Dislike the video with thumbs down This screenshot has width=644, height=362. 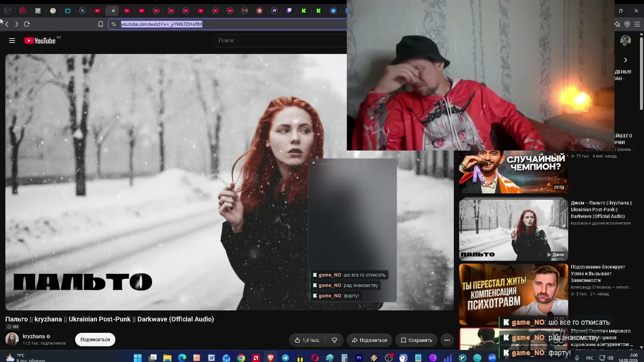tap(334, 340)
